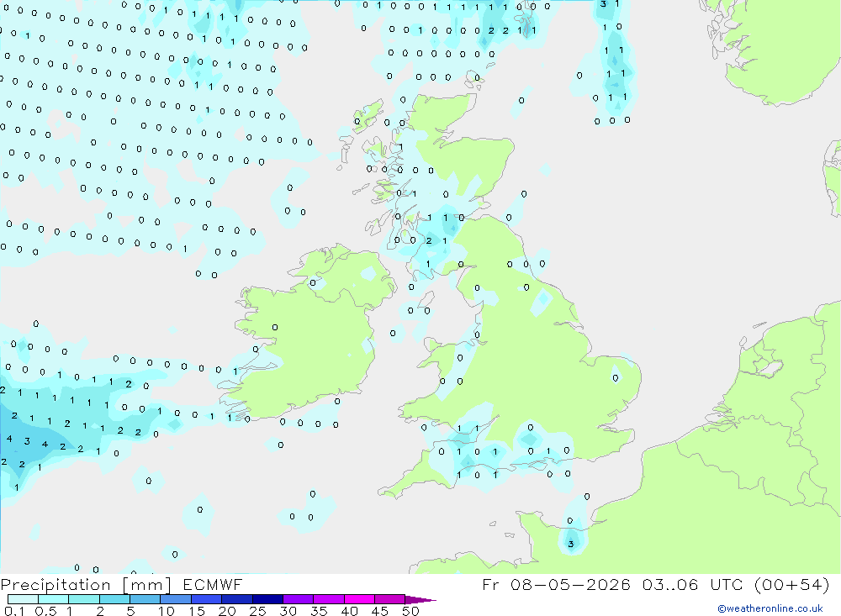Image resolution: width=841 pixels, height=616 pixels.
Task: Click the '3' precipitation value over northern France
Action: pyautogui.click(x=571, y=545)
